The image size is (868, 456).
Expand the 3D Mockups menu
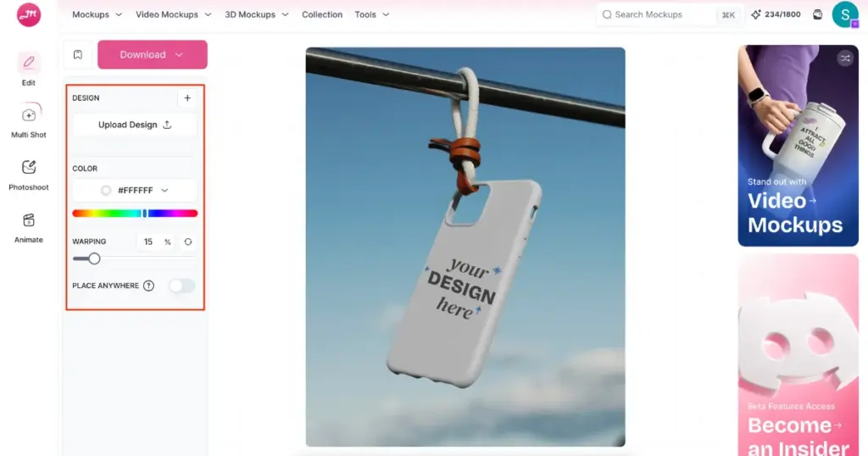click(x=256, y=15)
